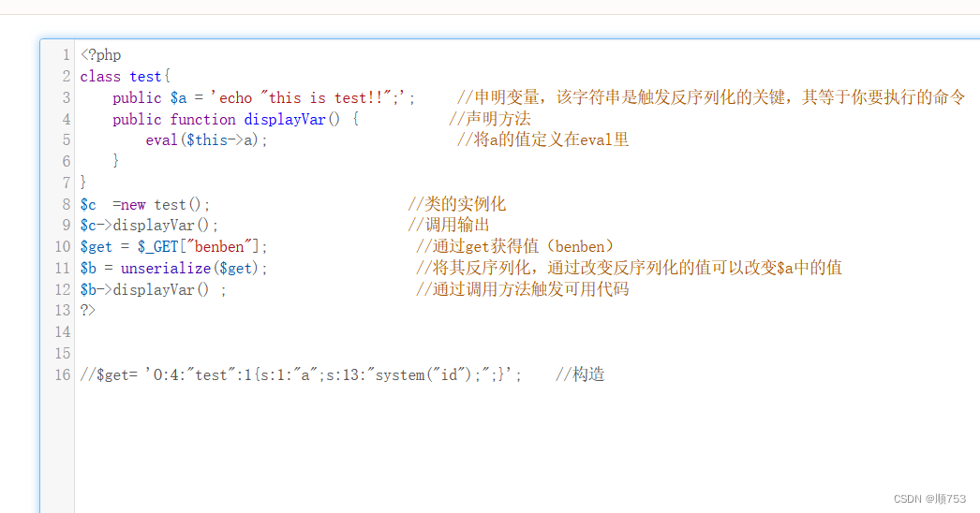Click line number 5 in the gutter
This screenshot has height=513, width=980.
[x=67, y=140]
